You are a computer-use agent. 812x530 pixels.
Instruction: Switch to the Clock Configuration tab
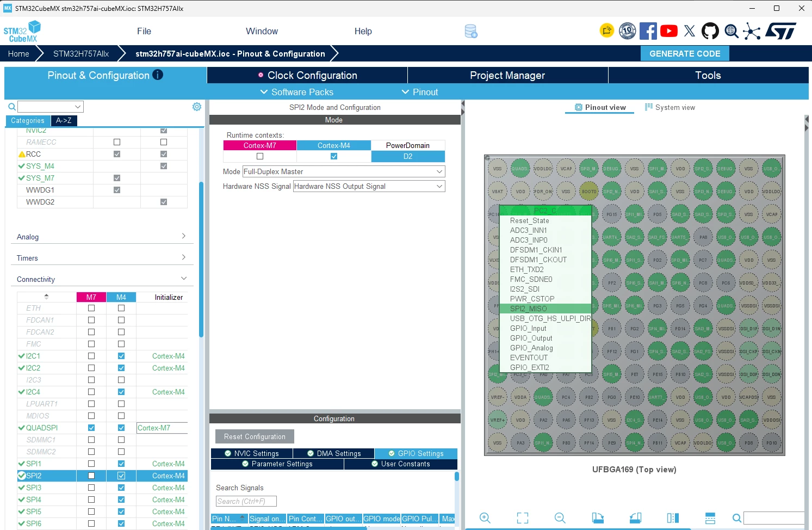(x=307, y=75)
